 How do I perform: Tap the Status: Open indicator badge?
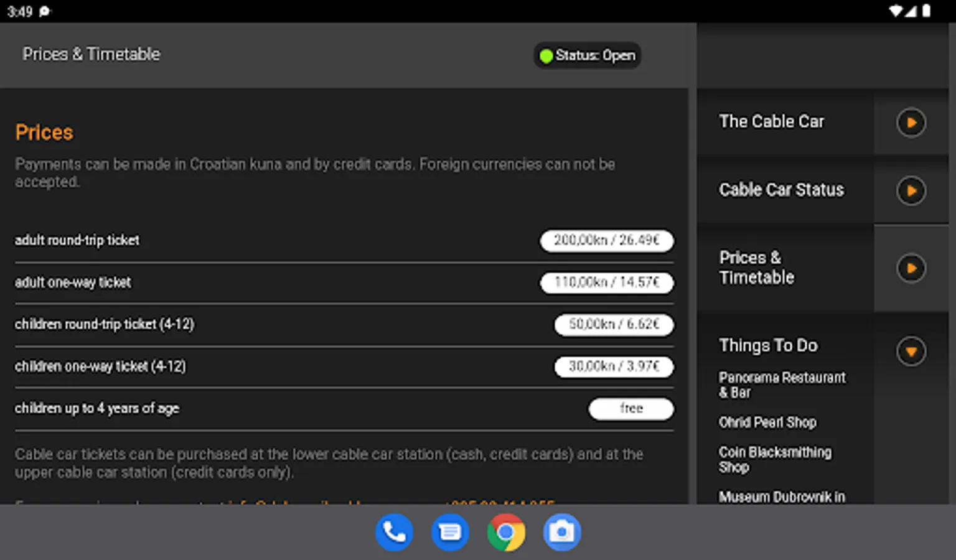[588, 55]
